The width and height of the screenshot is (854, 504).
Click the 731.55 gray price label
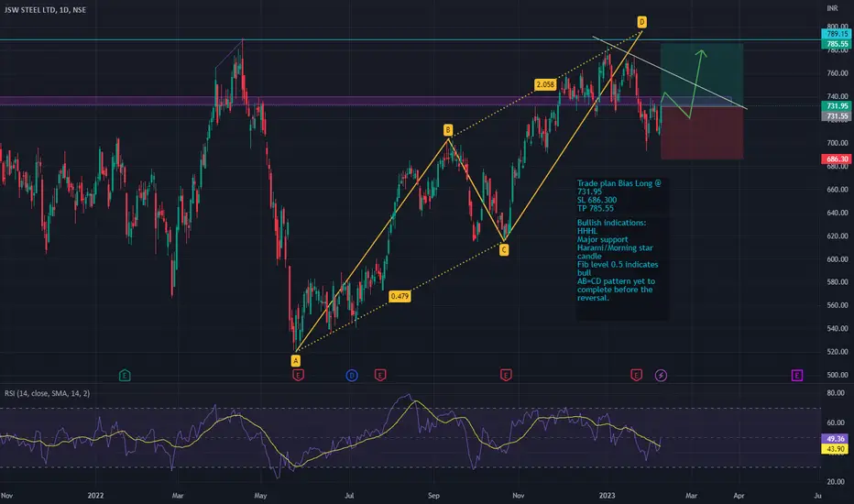click(x=838, y=116)
